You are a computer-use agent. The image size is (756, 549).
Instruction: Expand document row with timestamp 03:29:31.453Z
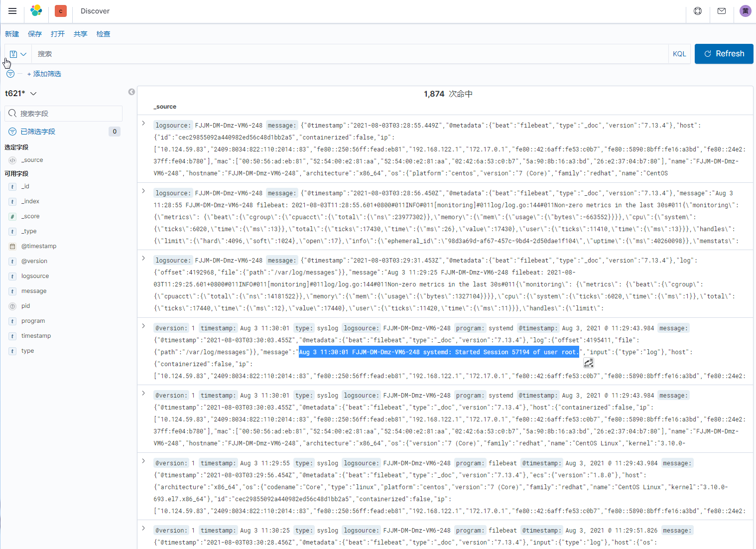point(143,259)
